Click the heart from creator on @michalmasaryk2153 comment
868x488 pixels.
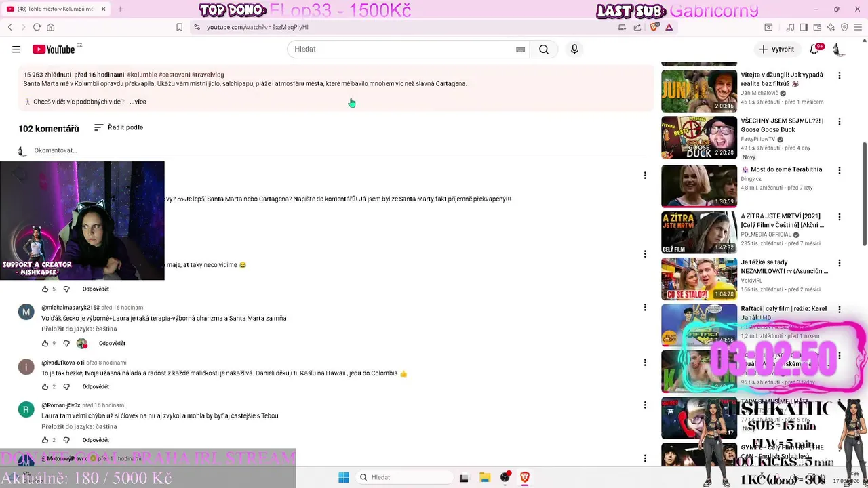click(82, 343)
